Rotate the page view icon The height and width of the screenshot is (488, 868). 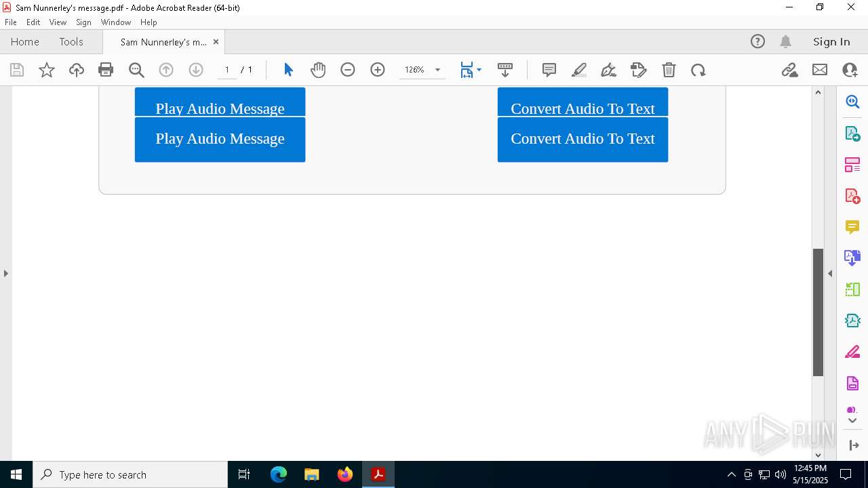(698, 70)
